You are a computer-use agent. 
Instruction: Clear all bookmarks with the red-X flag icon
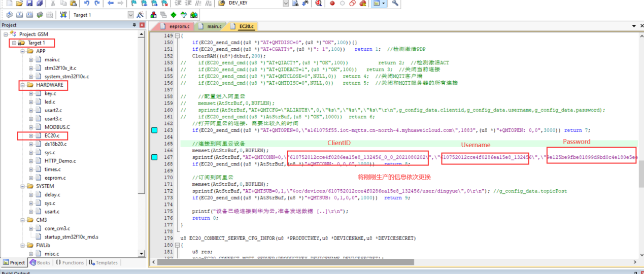pos(164,3)
